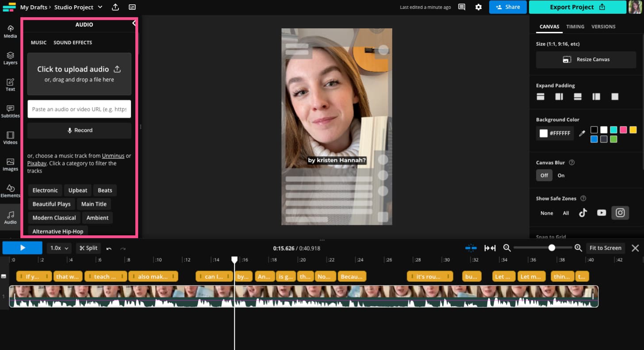This screenshot has width=644, height=350.
Task: Click the Share button
Action: click(508, 7)
